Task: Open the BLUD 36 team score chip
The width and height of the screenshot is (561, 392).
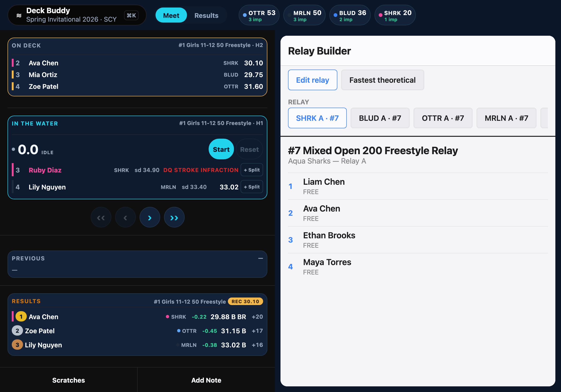Action: pyautogui.click(x=350, y=16)
